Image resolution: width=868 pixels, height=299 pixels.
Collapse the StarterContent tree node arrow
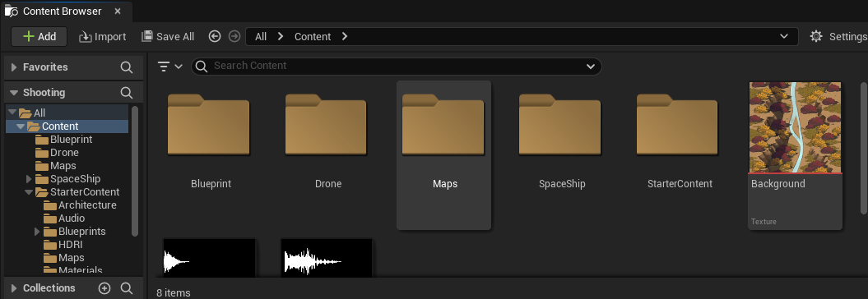coord(29,192)
